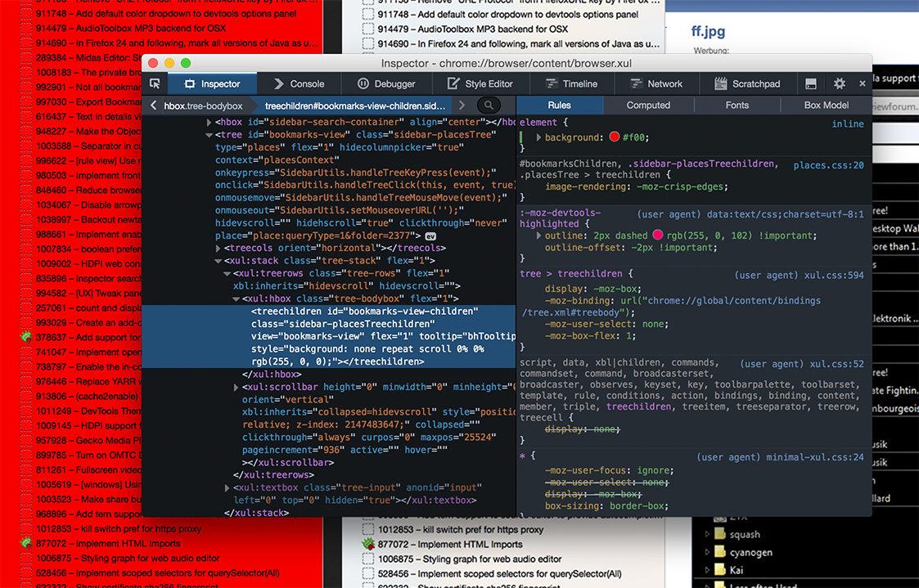The width and height of the screenshot is (919, 588).
Task: Expand the treecols element node
Action: tap(218, 248)
